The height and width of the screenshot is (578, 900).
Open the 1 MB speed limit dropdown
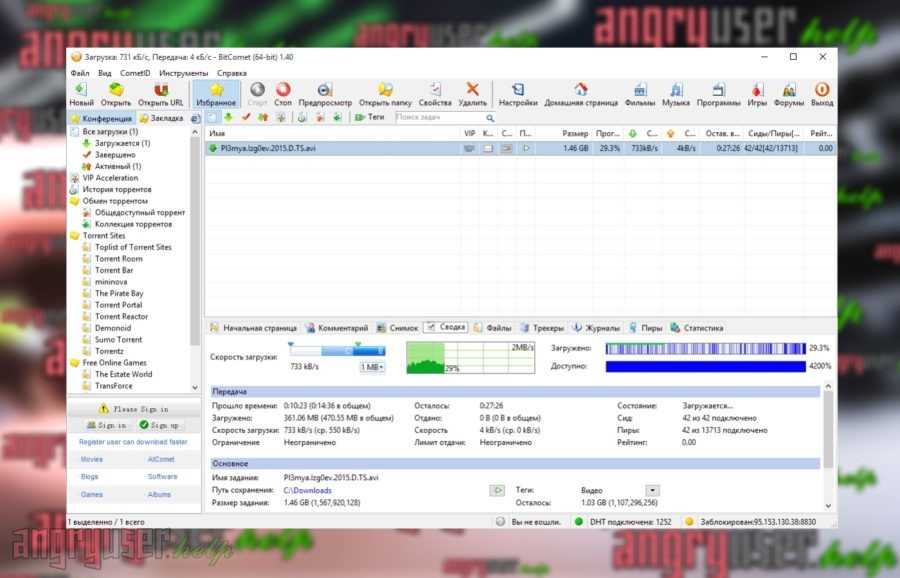(372, 368)
